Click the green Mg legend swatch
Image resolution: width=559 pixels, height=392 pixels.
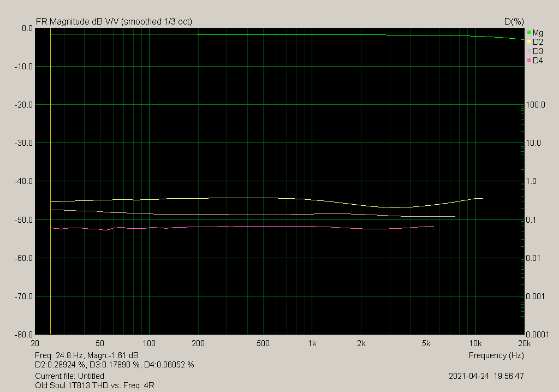tap(529, 32)
